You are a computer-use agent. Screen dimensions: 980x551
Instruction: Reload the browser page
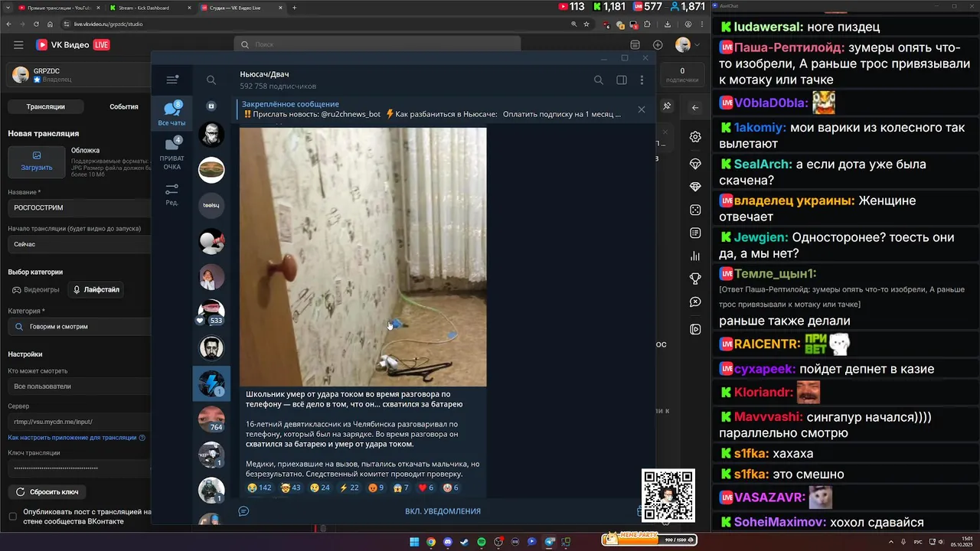[x=36, y=24]
